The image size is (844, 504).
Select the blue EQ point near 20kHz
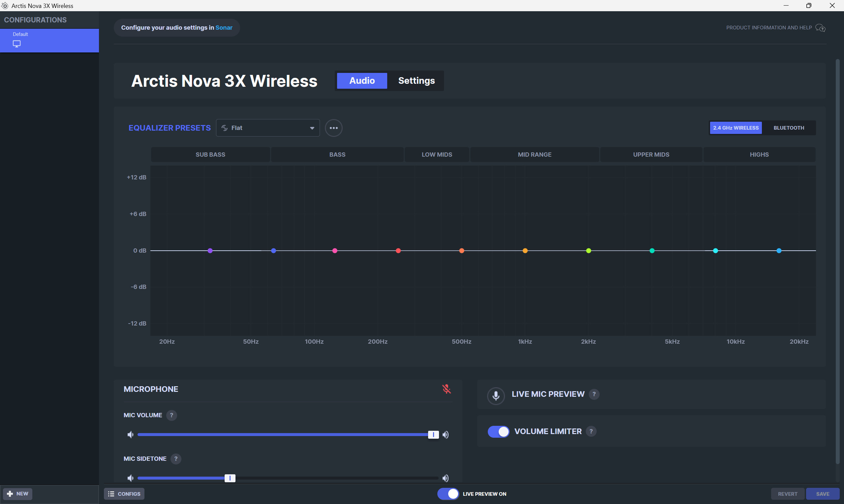coord(779,251)
